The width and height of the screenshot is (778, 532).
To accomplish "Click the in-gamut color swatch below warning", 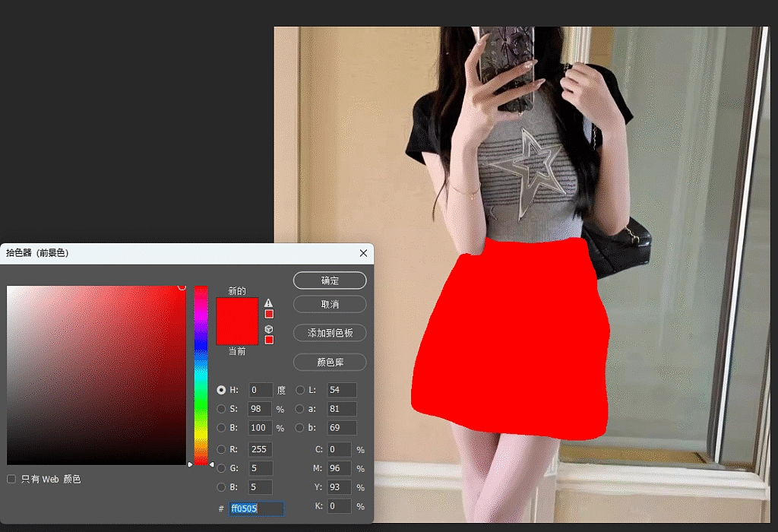I will coord(269,314).
